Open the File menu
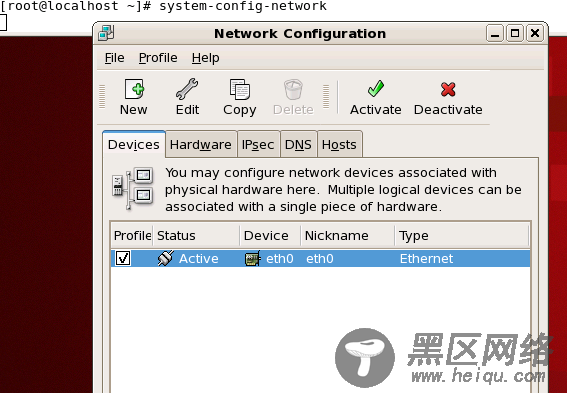The height and width of the screenshot is (393, 567). coord(114,58)
